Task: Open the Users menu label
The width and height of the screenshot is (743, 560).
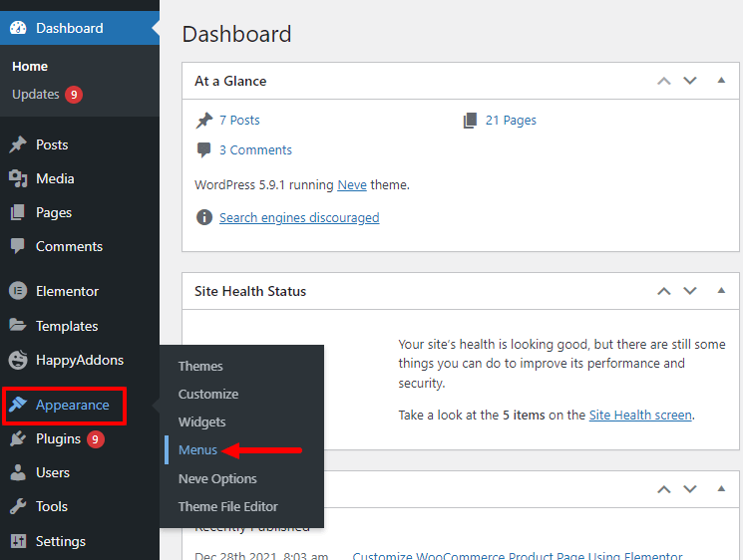Action: click(53, 472)
